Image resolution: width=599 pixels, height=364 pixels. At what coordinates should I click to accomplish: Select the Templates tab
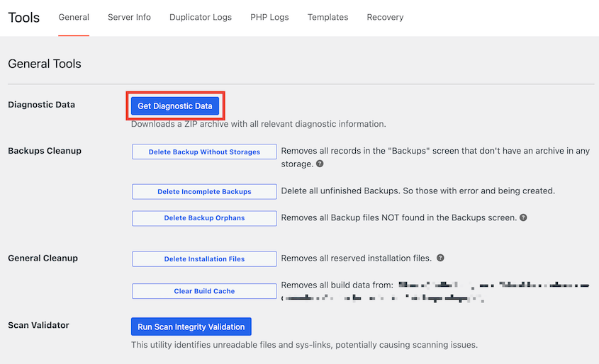tap(328, 17)
